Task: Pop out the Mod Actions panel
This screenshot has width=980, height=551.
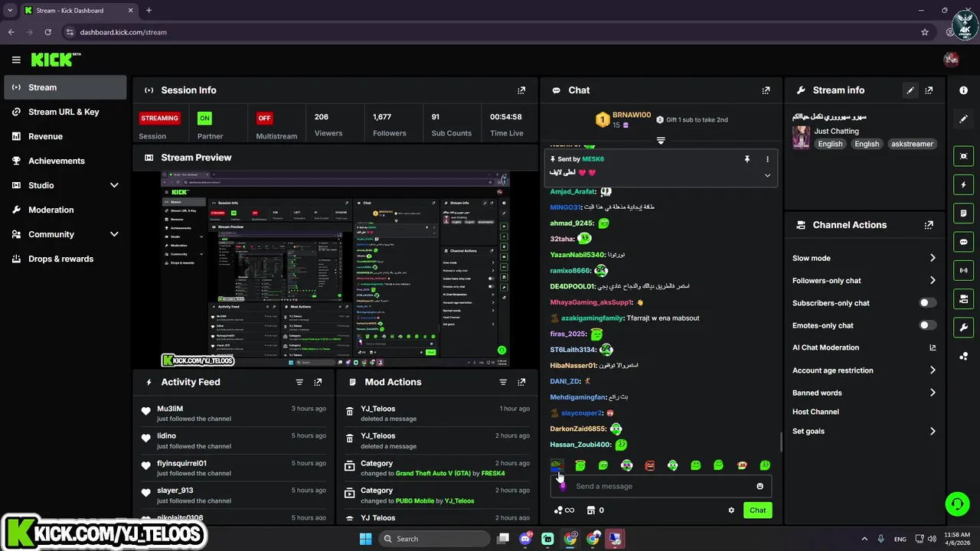Action: click(521, 382)
